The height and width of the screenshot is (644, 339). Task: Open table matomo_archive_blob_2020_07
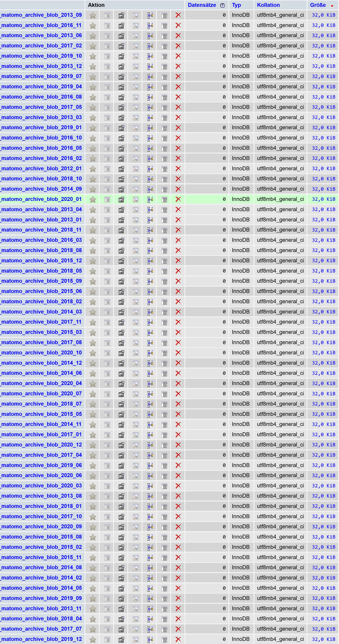[x=41, y=394]
